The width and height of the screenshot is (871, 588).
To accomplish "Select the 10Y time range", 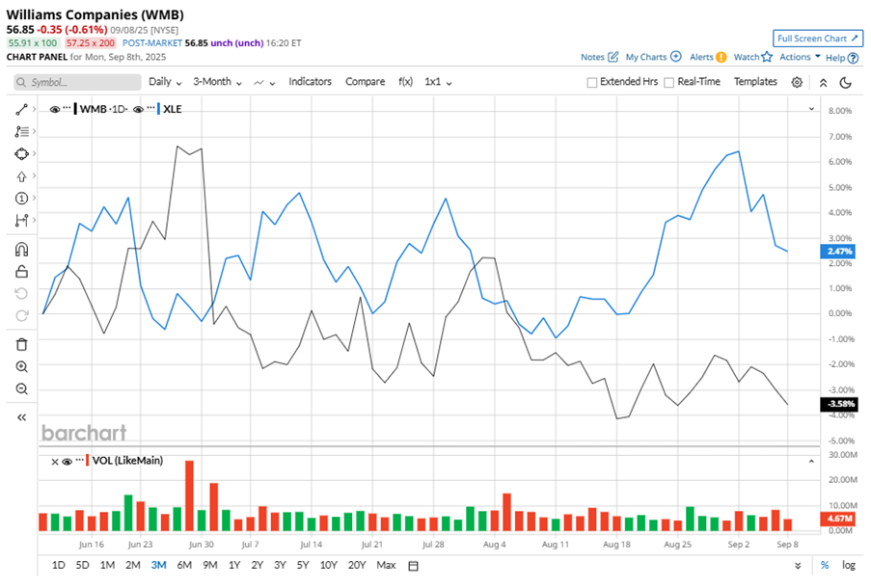I will [328, 565].
